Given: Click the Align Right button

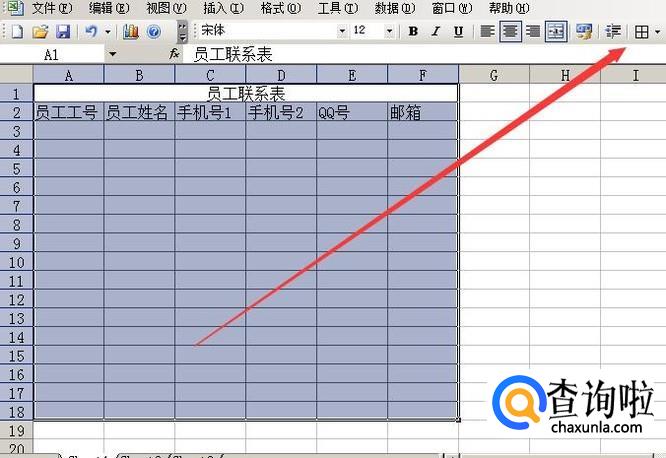Looking at the screenshot, I should [x=532, y=31].
